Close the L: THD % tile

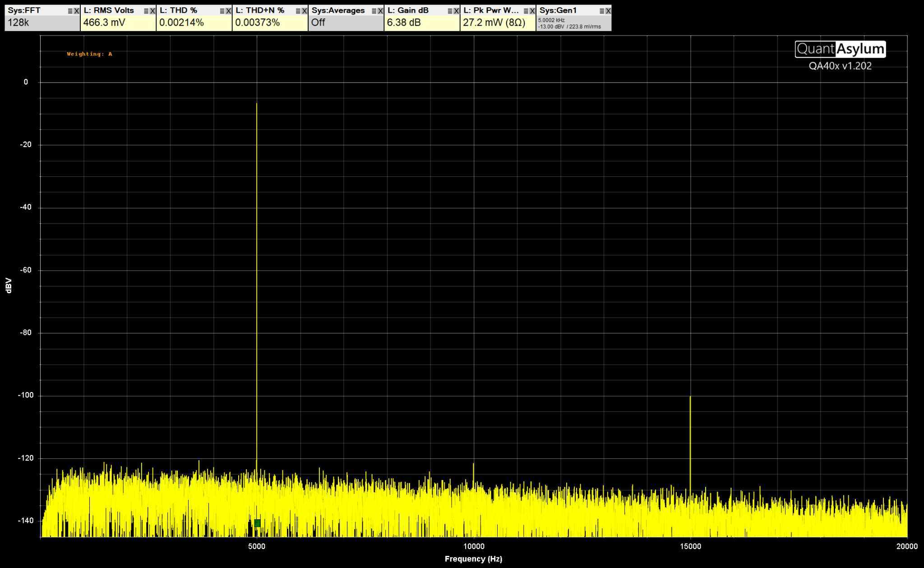[229, 11]
